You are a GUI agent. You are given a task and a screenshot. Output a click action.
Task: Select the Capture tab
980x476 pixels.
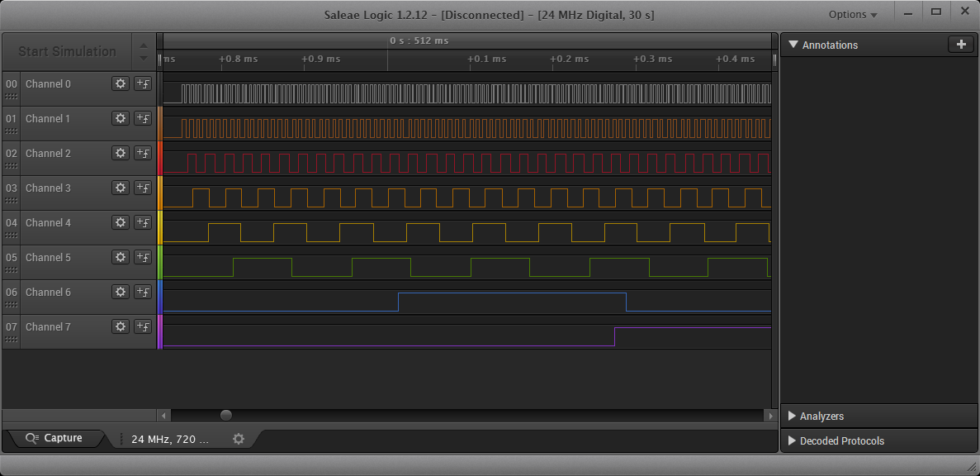pyautogui.click(x=54, y=438)
